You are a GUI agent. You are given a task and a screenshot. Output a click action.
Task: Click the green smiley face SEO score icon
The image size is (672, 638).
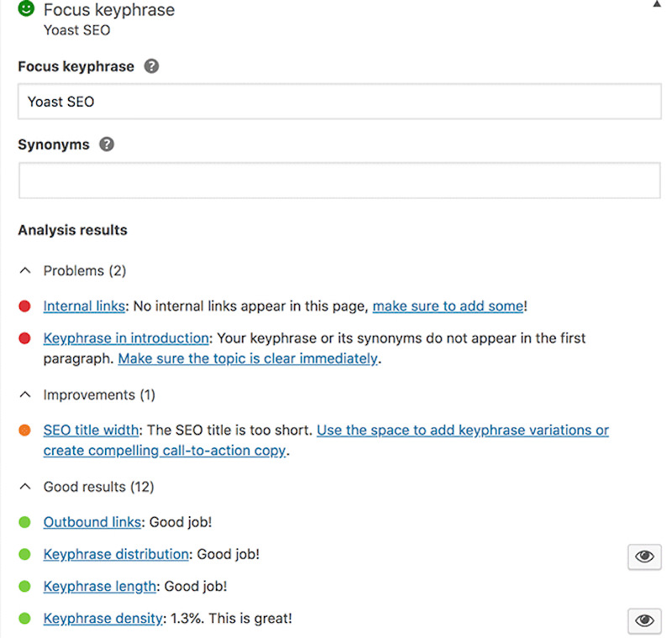[x=26, y=8]
